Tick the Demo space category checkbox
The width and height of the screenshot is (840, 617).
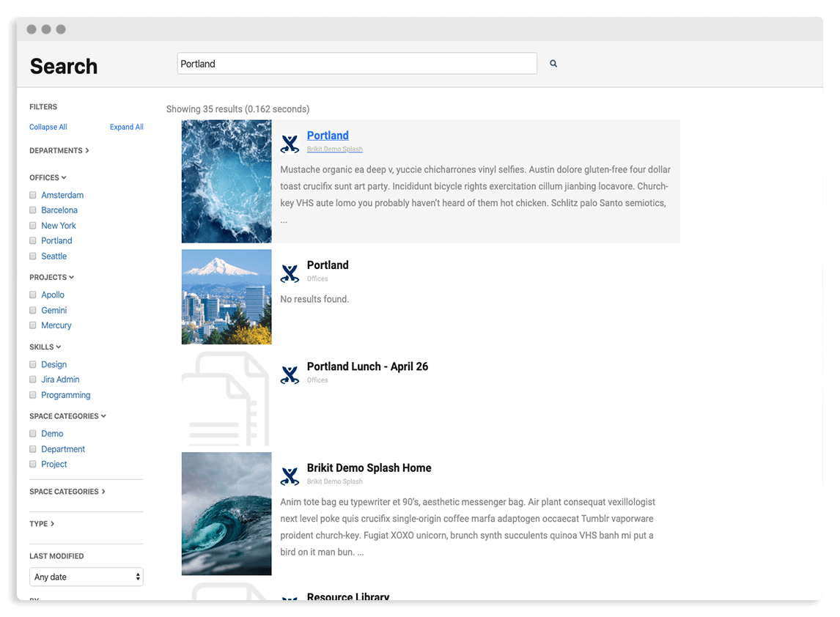pos(33,433)
